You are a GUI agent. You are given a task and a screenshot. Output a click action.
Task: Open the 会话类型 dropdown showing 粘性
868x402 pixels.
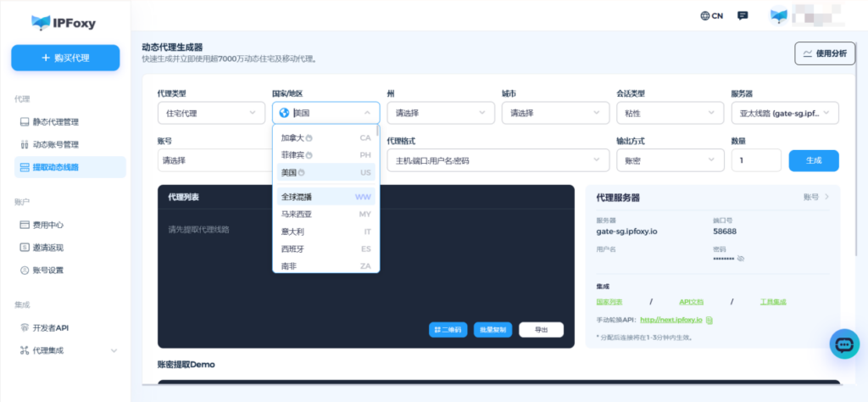[667, 113]
